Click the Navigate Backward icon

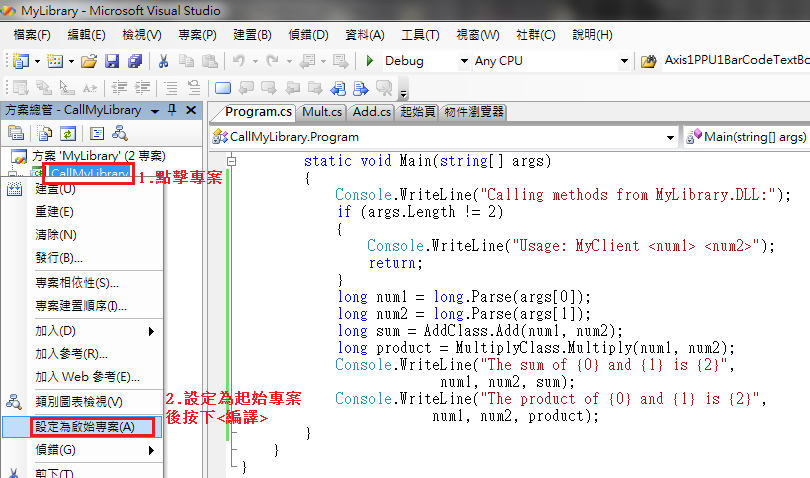(307, 61)
